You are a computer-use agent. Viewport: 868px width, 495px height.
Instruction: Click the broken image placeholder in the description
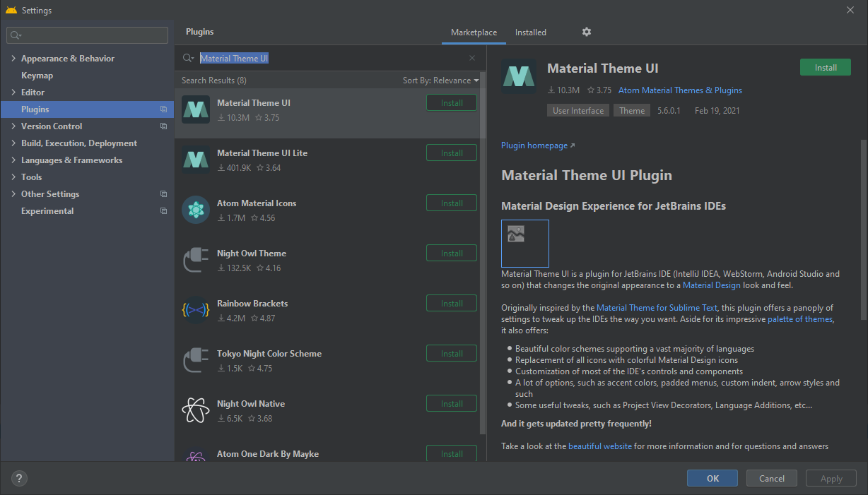point(525,244)
